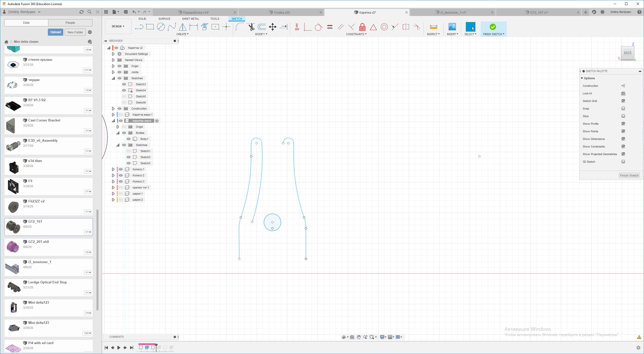This screenshot has width=644, height=354.
Task: Enable the Snap checkbox
Action: click(x=623, y=109)
